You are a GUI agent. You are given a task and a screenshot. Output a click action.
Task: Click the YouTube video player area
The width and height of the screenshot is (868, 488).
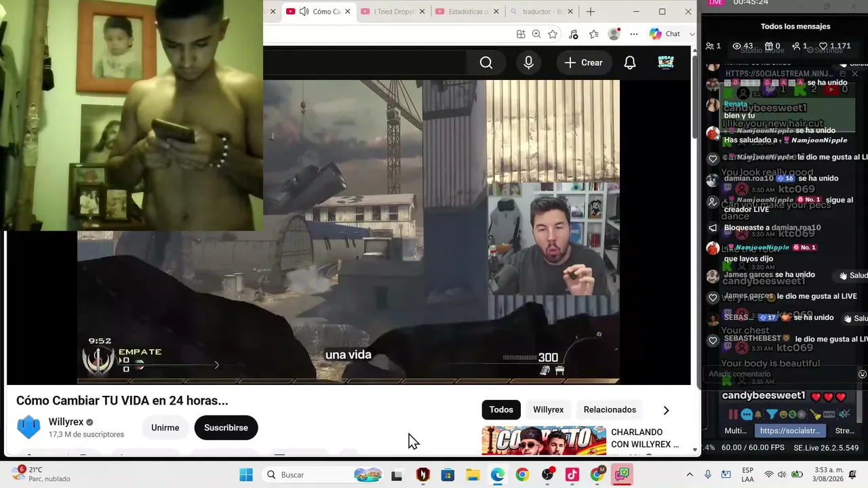(348, 232)
